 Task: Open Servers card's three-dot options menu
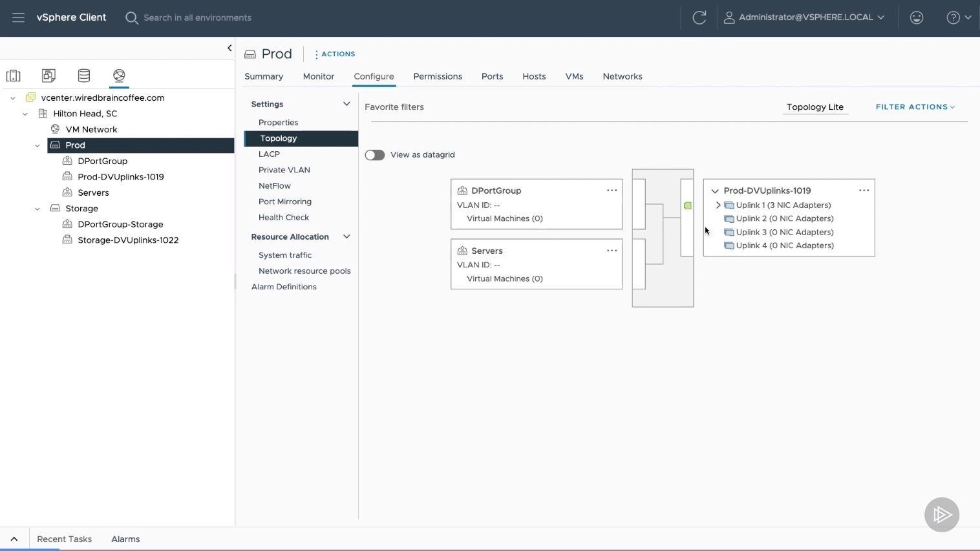tap(612, 251)
